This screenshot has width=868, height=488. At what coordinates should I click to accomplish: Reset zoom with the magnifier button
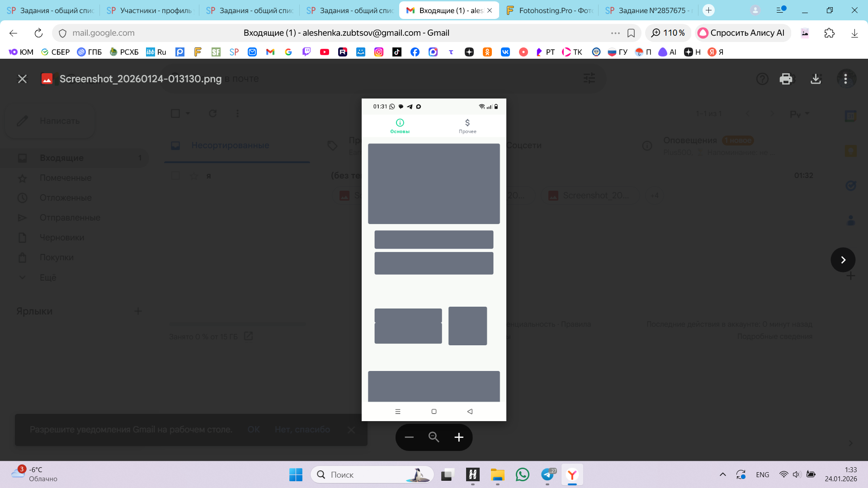tap(434, 437)
